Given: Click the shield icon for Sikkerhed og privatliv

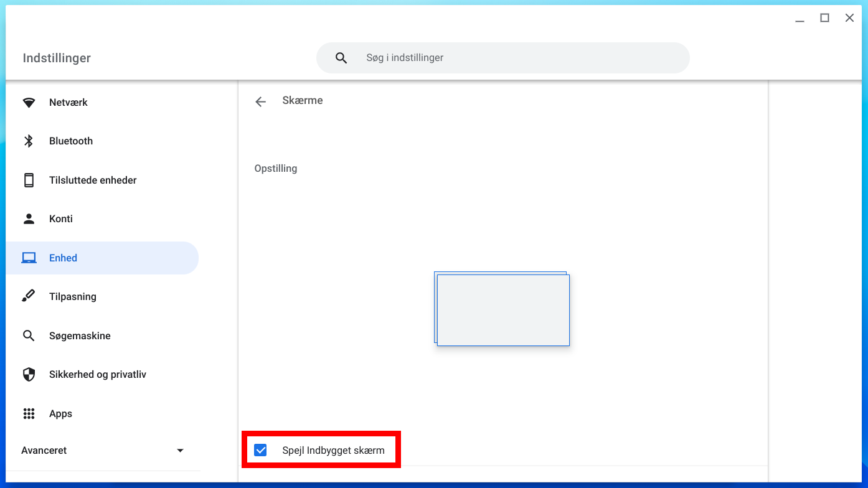Looking at the screenshot, I should pyautogui.click(x=29, y=375).
